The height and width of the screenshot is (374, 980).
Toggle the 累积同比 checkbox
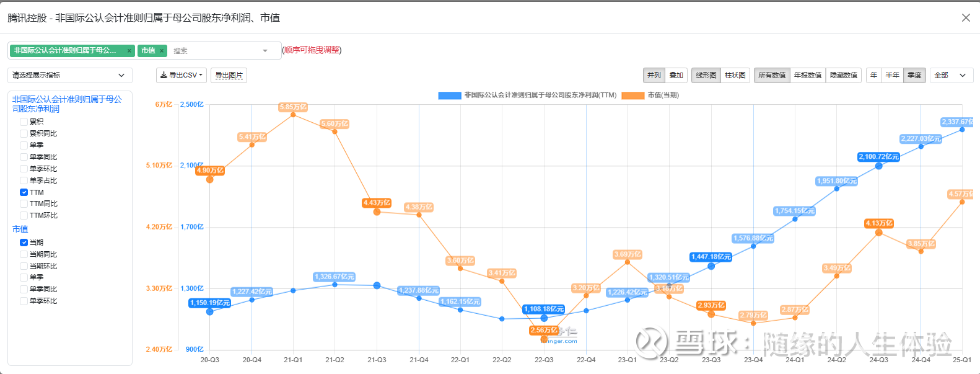pyautogui.click(x=24, y=133)
